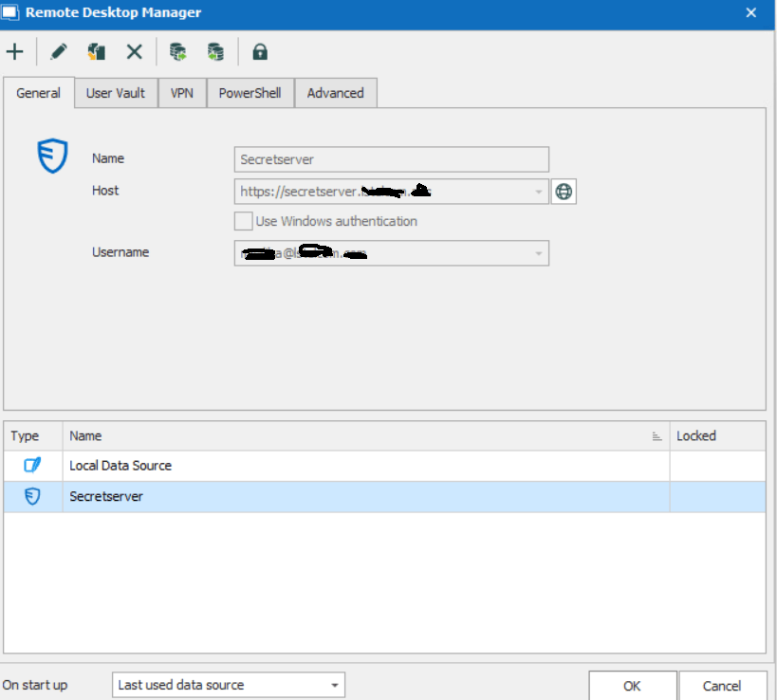Click the Name sort indicator in the list header

(656, 435)
